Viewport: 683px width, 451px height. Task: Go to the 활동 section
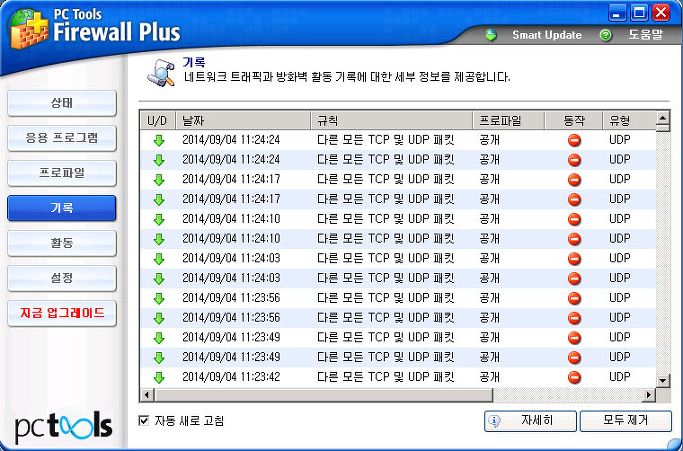pos(62,243)
